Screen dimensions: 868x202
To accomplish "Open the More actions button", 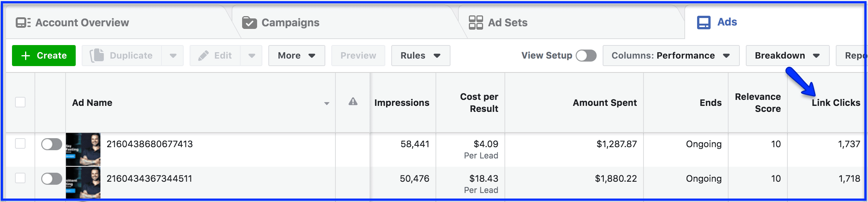I will tap(296, 56).
